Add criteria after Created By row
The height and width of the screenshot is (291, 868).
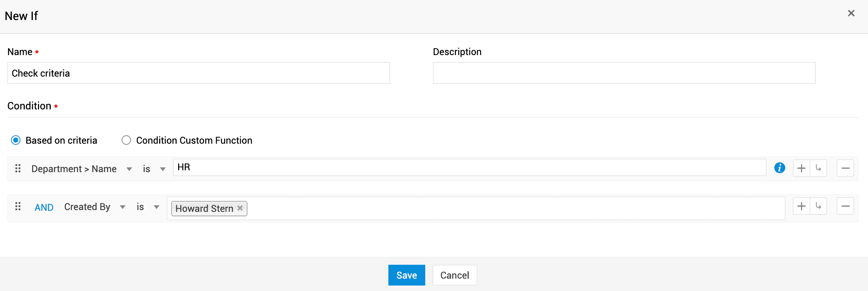[x=802, y=206]
